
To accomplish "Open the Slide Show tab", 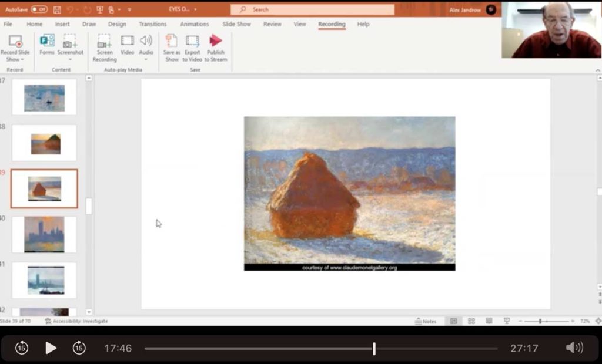I will [x=236, y=24].
